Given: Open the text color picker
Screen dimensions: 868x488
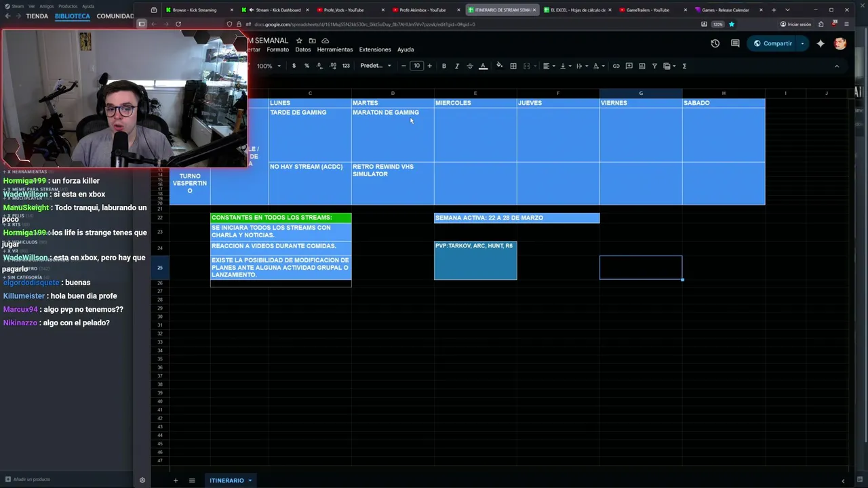Looking at the screenshot, I should (x=483, y=66).
